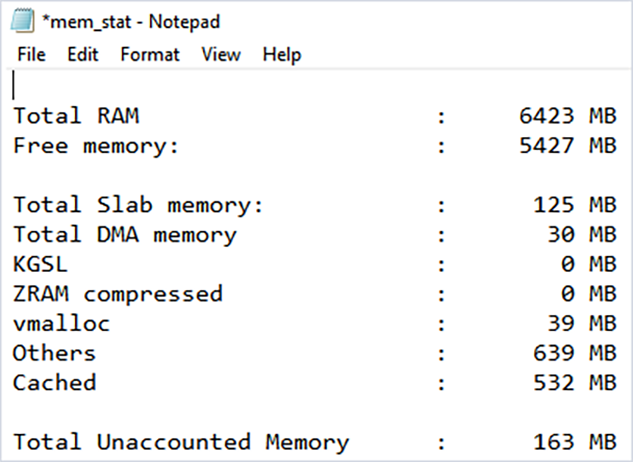Open the View menu

[221, 54]
